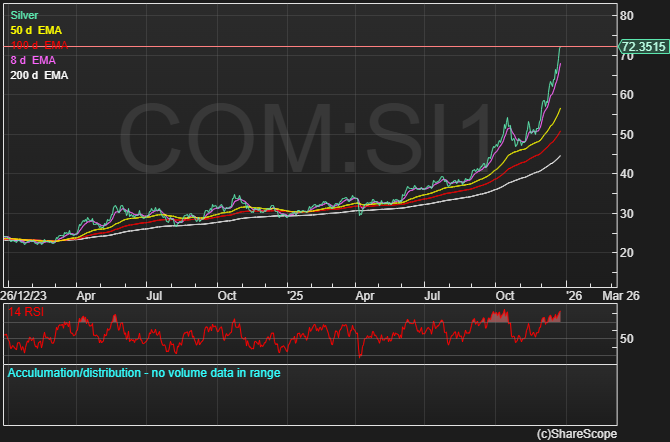Click the 20 price axis label
Screen dimensions: 670x442
(627, 253)
